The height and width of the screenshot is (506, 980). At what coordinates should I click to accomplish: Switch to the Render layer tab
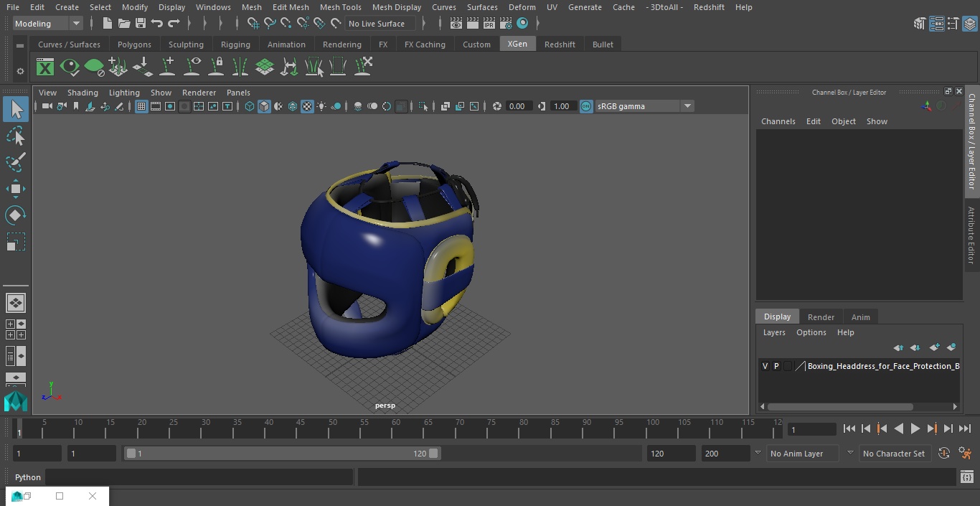click(x=821, y=317)
